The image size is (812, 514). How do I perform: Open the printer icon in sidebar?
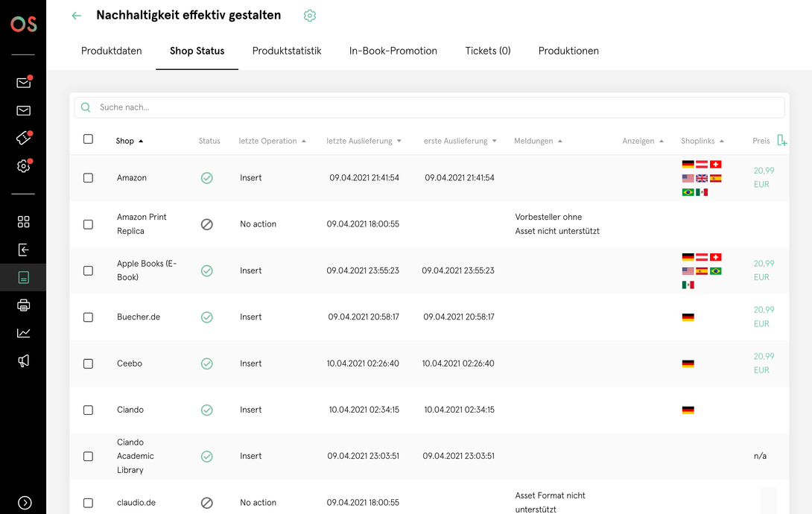24,305
